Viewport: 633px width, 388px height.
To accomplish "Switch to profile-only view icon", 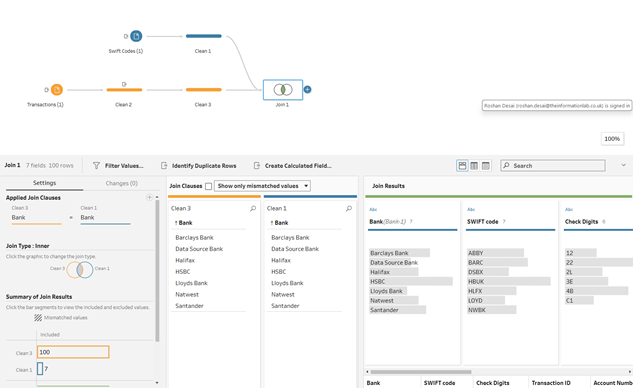I will coord(474,166).
